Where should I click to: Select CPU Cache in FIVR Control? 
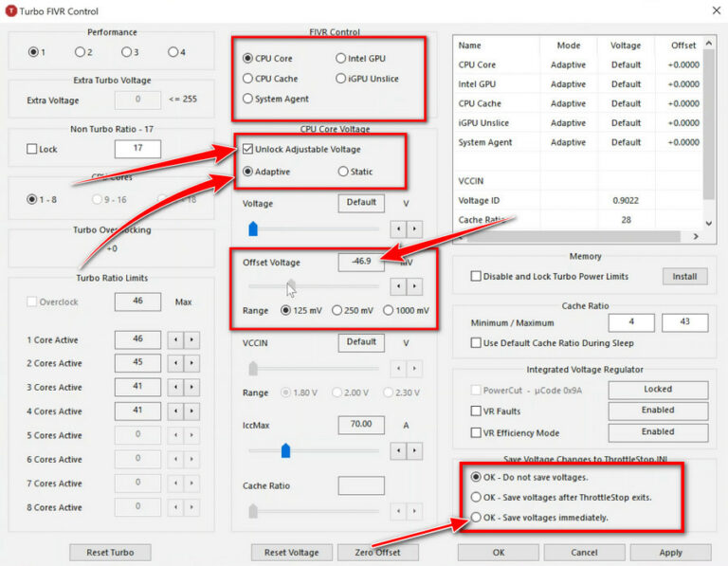coord(248,79)
